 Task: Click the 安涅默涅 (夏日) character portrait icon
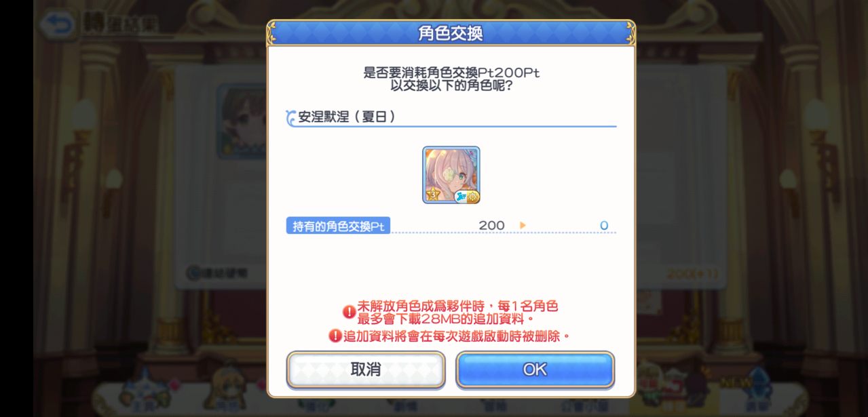(x=451, y=175)
